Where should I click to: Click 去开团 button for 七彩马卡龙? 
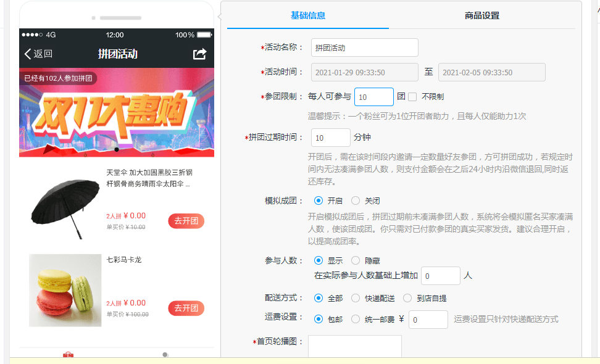[186, 308]
